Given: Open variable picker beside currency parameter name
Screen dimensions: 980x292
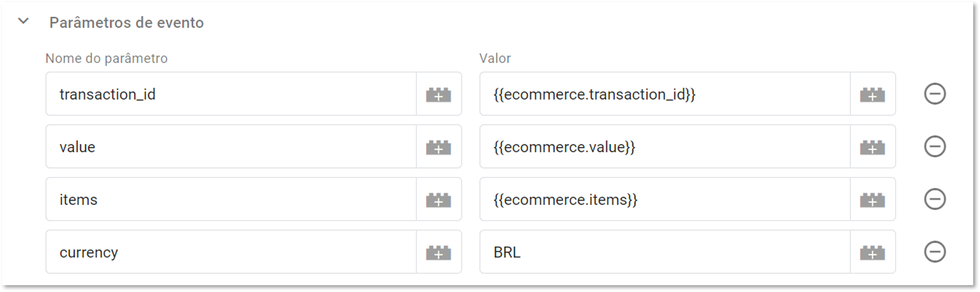Looking at the screenshot, I should pos(439,252).
